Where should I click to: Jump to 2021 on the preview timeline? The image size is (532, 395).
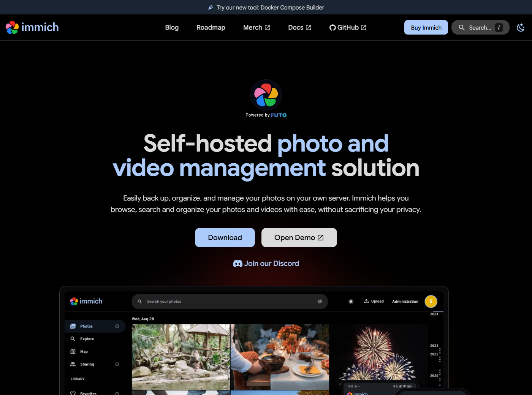[434, 354]
